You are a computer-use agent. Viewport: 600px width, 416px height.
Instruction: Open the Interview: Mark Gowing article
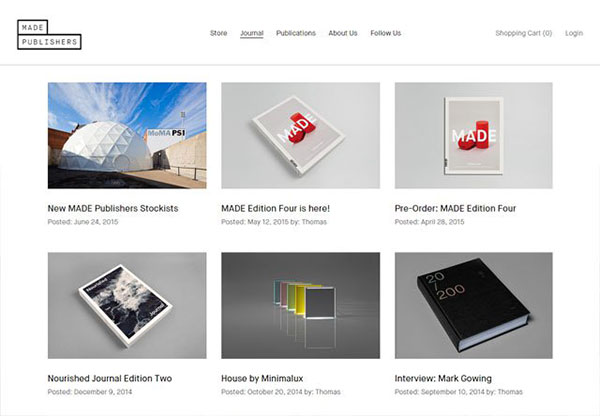point(443,378)
